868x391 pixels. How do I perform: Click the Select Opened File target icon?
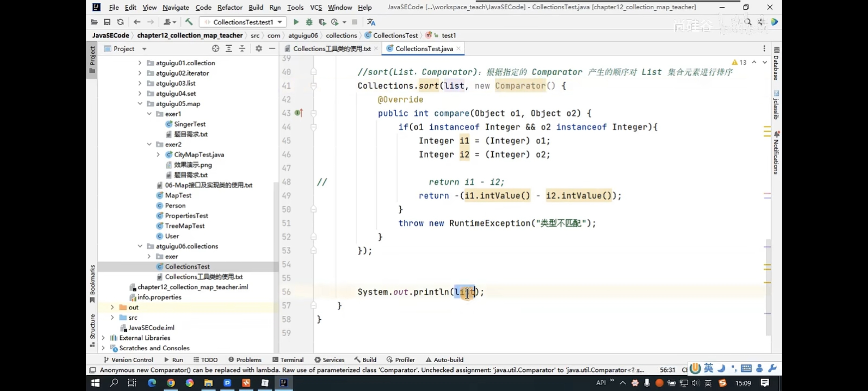[216, 49]
